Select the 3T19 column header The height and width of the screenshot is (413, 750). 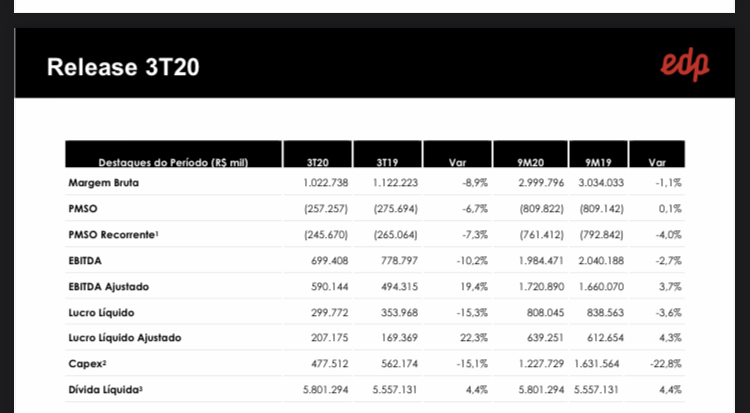pyautogui.click(x=387, y=162)
